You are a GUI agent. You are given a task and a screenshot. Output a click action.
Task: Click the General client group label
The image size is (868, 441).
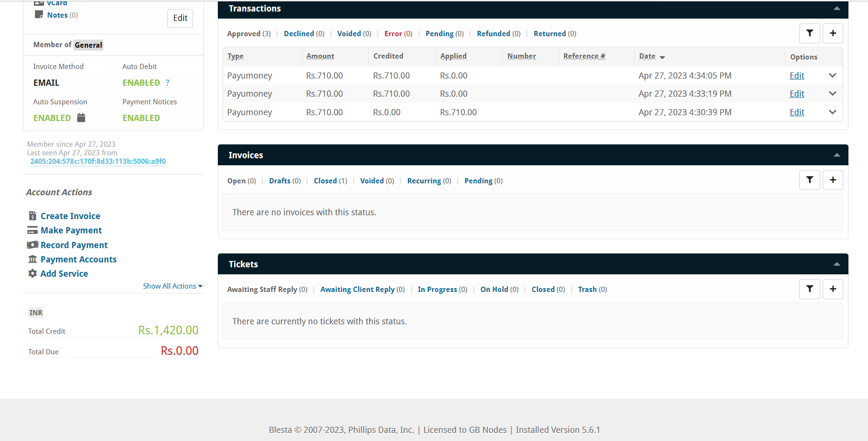click(88, 45)
